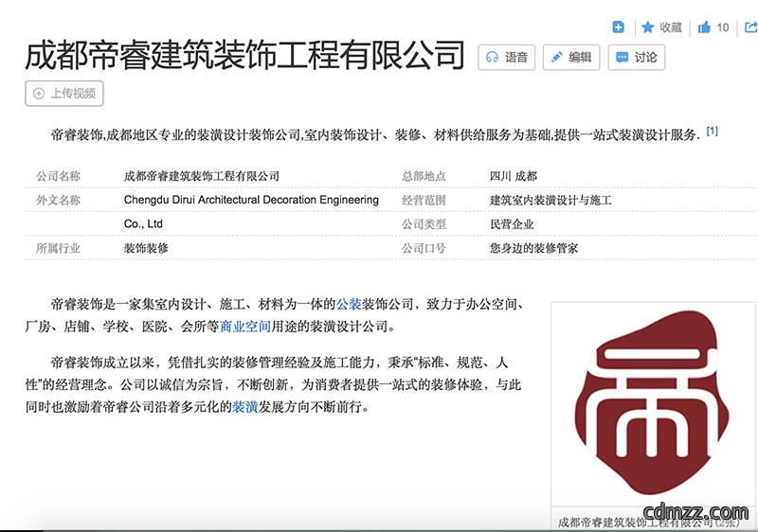Click the star 收藏 favorite icon
758x532 pixels.
[x=648, y=27]
